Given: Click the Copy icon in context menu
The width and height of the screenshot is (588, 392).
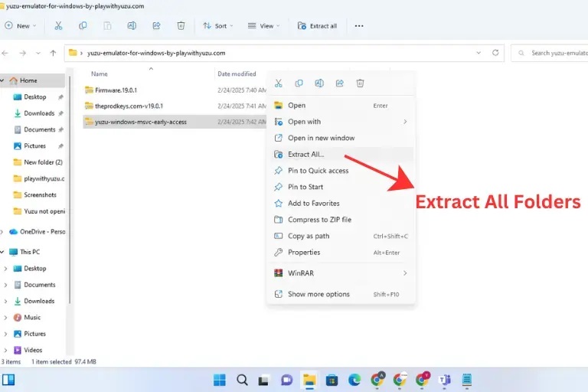Looking at the screenshot, I should coord(299,83).
